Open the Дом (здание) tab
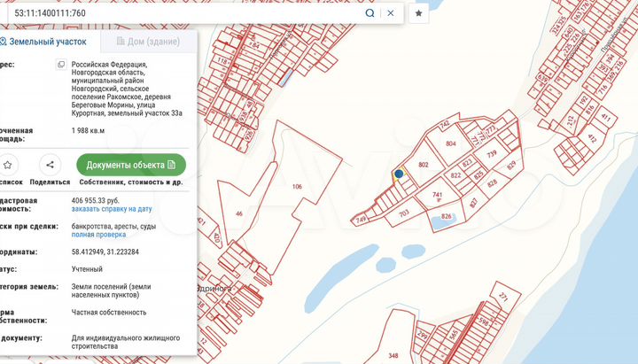 tap(147, 42)
